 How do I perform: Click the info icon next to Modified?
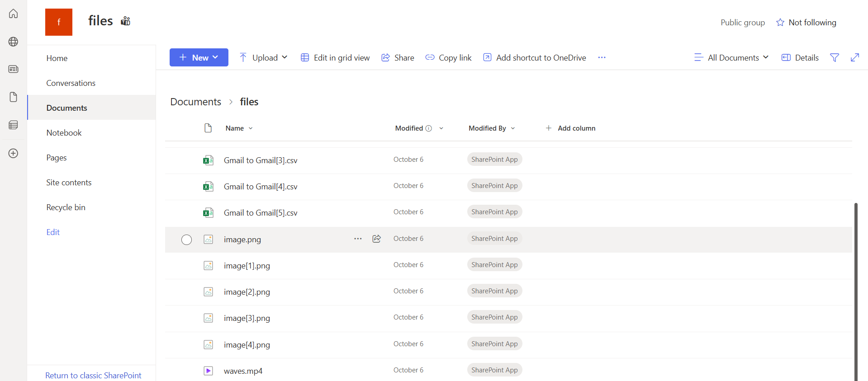click(429, 128)
